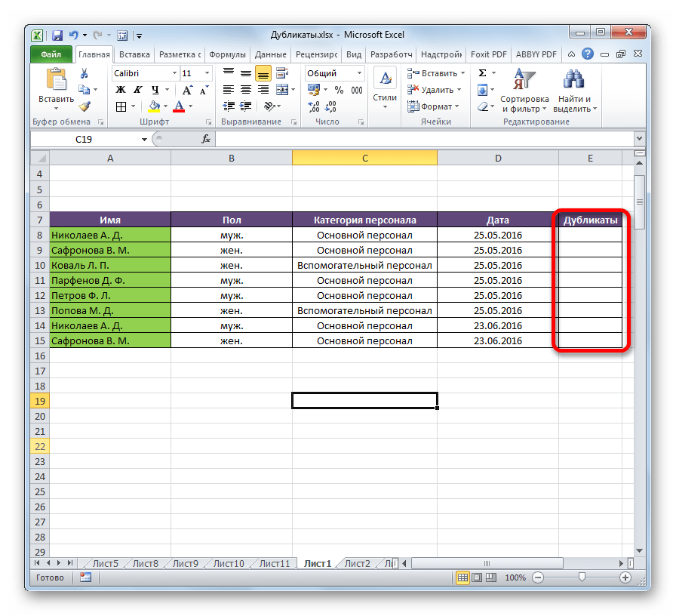This screenshot has height=616, width=676.
Task: Click the zoom slider handle
Action: click(581, 577)
